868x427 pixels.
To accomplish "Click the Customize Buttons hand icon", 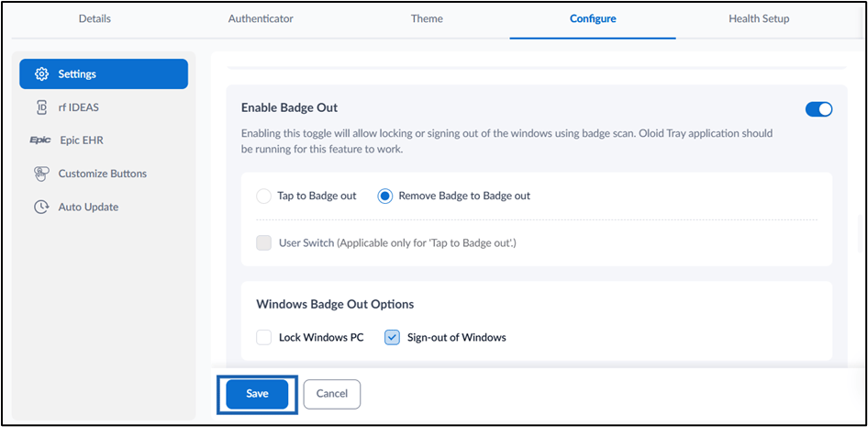I will click(41, 174).
